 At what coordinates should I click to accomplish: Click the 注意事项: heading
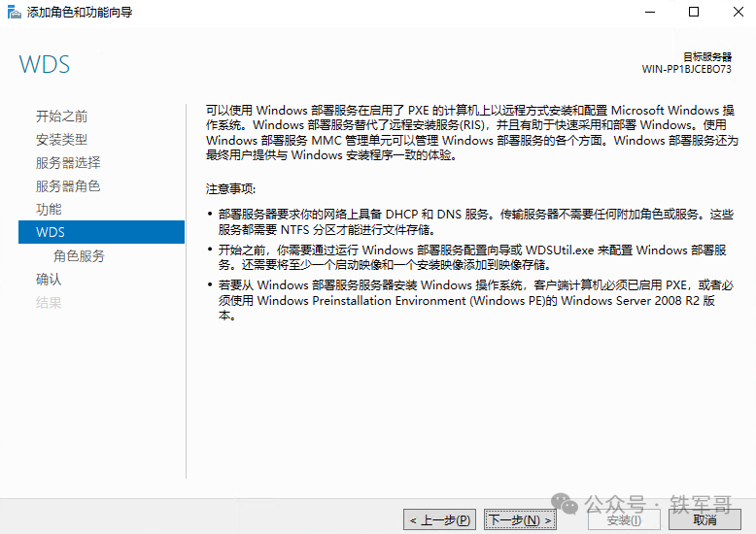(x=230, y=189)
